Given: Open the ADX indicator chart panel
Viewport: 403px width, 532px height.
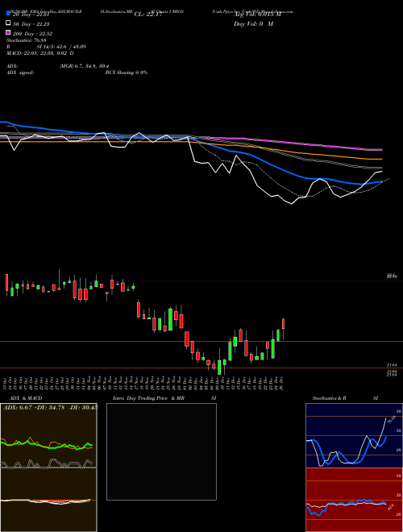Looking at the screenshot, I should 48,435.
